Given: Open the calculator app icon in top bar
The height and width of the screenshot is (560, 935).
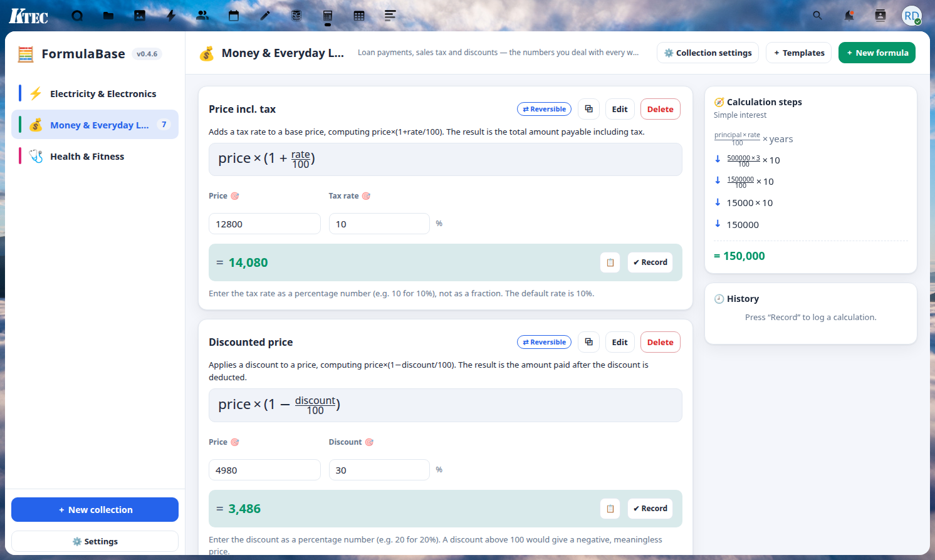Looking at the screenshot, I should tap(328, 16).
